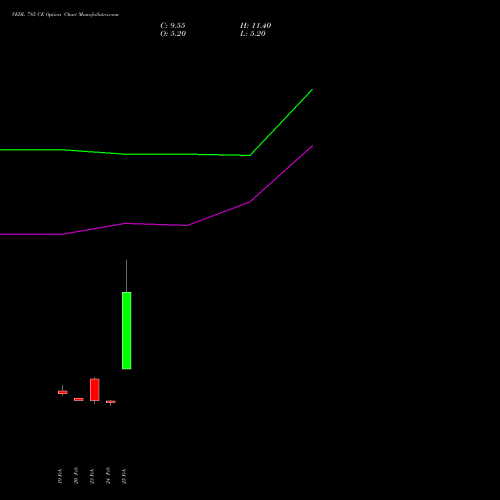Click the 20 Feb date axis label
500x500 pixels.
(76, 476)
